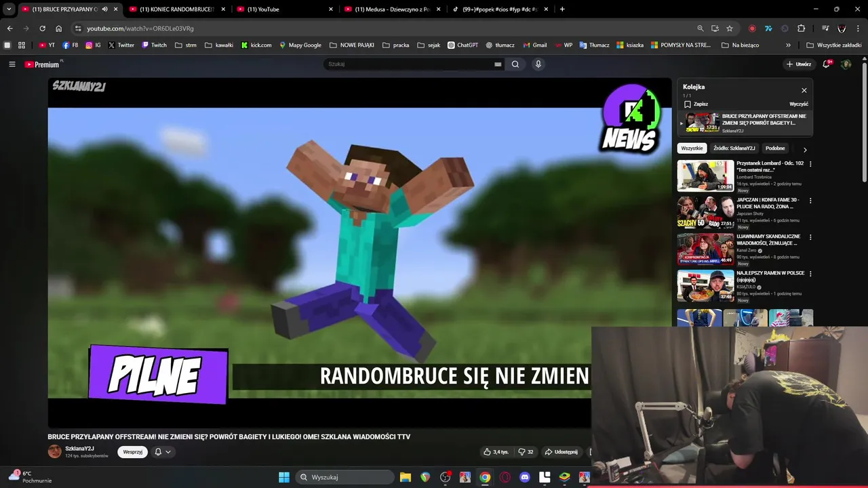This screenshot has height=488, width=868.
Task: Open the on-screen keyboard in search box
Action: [498, 64]
